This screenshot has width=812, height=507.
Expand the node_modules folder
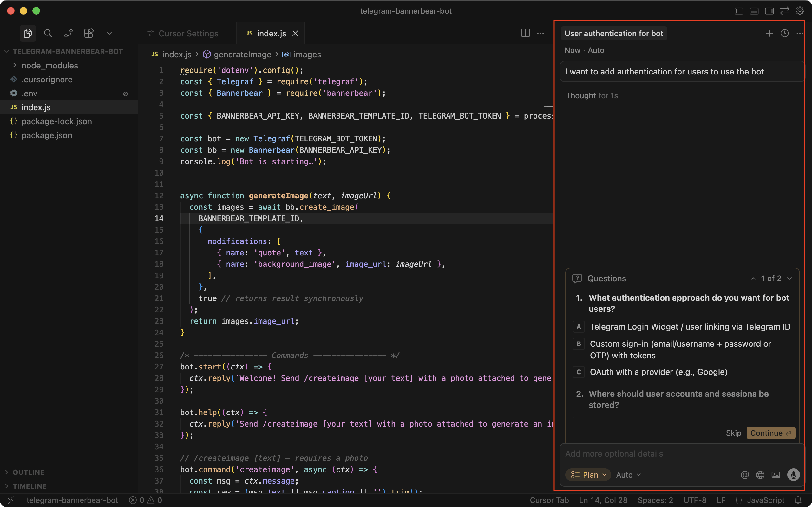pyautogui.click(x=49, y=65)
